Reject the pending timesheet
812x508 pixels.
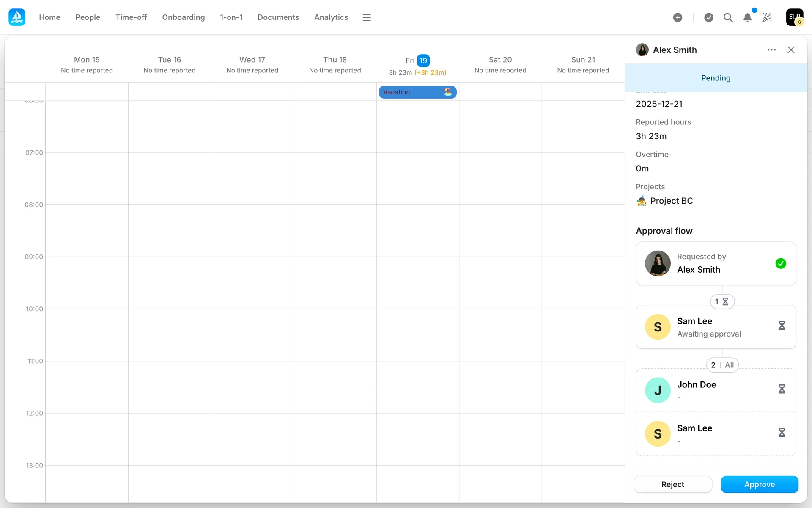pyautogui.click(x=672, y=484)
